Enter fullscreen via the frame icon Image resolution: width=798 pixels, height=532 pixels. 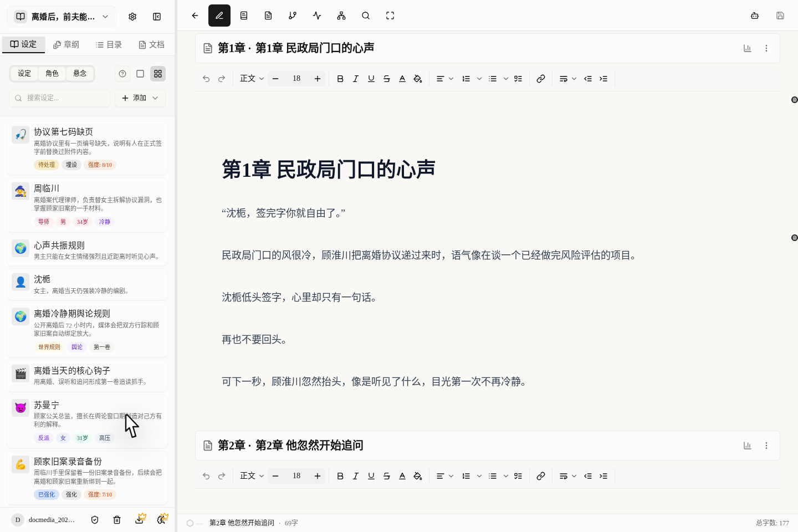(390, 16)
